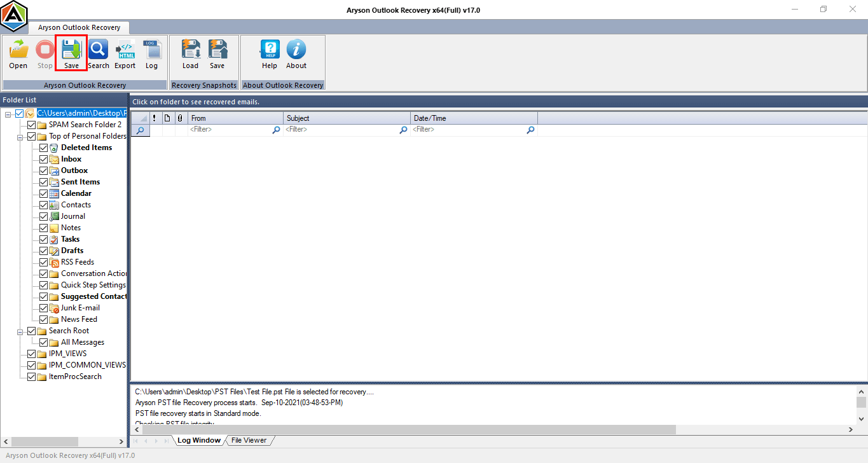This screenshot has height=463, width=868.
Task: Click right arrow of folder list scrollbar
Action: (x=121, y=441)
